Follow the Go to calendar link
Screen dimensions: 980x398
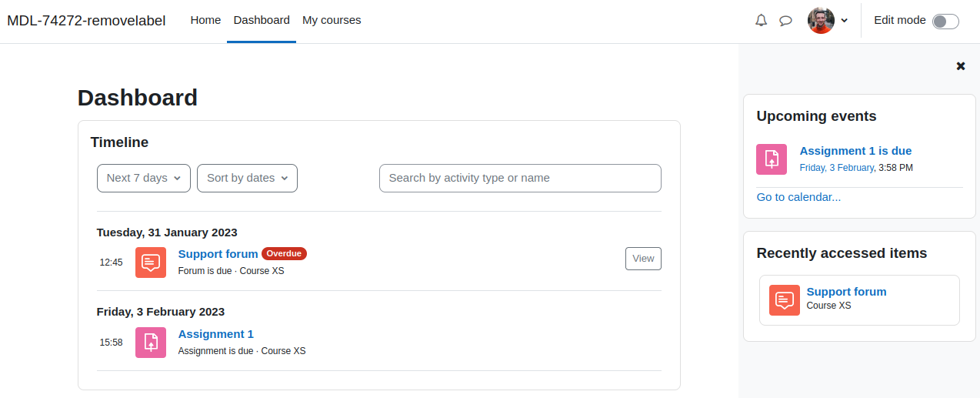tap(798, 197)
